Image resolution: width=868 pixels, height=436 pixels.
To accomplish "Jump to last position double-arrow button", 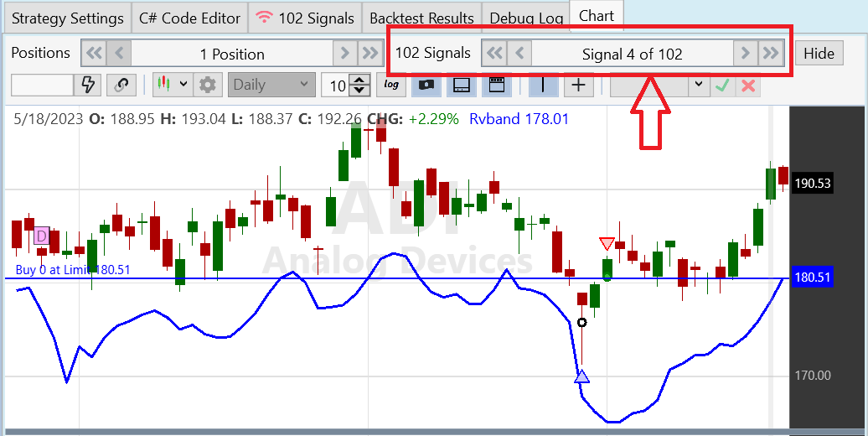I will pyautogui.click(x=369, y=54).
